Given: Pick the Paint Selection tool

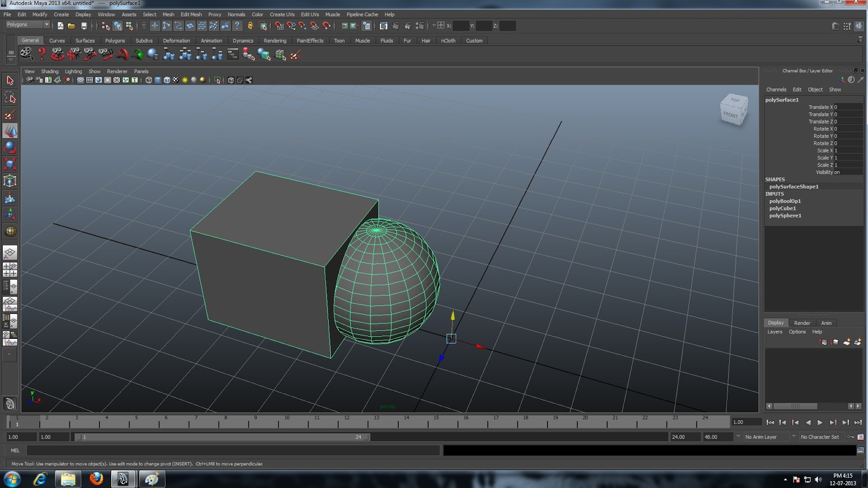Looking at the screenshot, I should click(x=10, y=115).
